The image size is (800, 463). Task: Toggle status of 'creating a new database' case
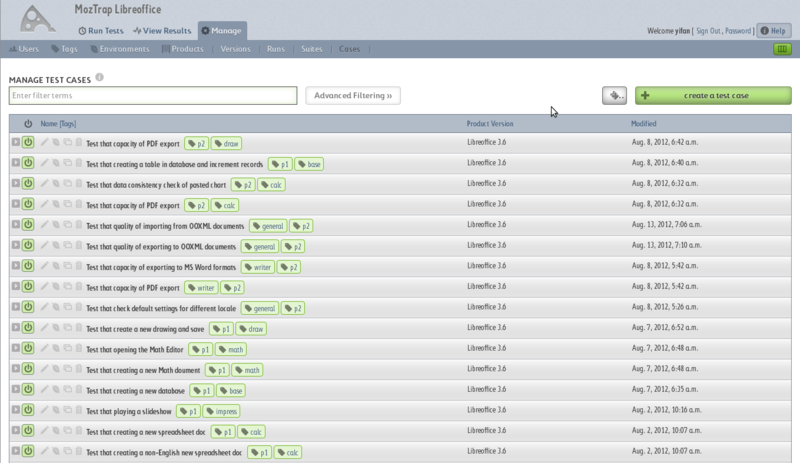click(28, 389)
